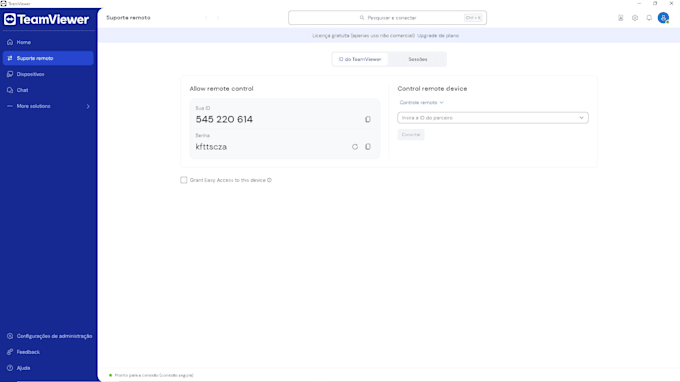Screen dimensions: 680x382
Task: Click the search magnifier icon
Action: (x=362, y=18)
